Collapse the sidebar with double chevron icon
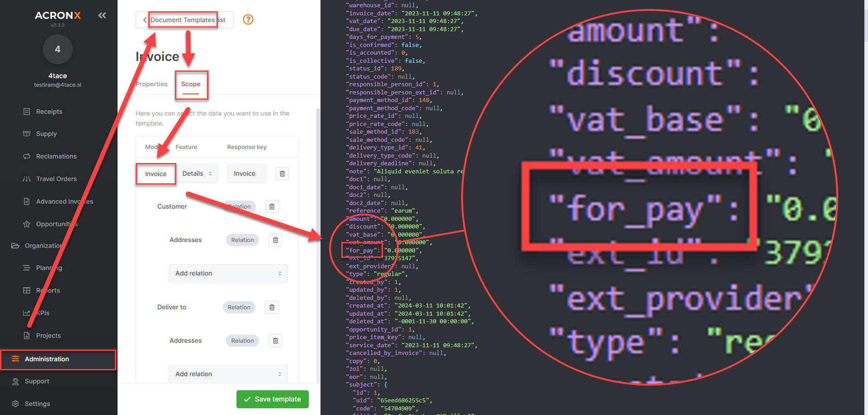Image resolution: width=868 pixels, height=415 pixels. [102, 15]
